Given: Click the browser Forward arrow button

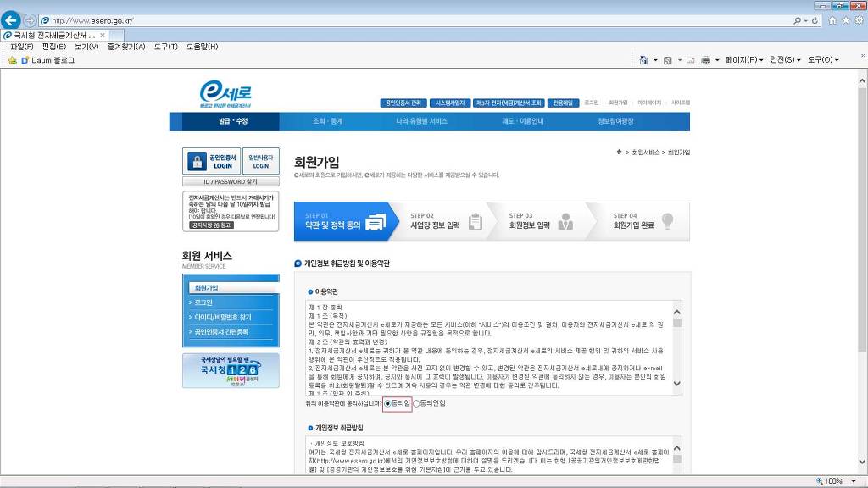Looking at the screenshot, I should pyautogui.click(x=30, y=20).
